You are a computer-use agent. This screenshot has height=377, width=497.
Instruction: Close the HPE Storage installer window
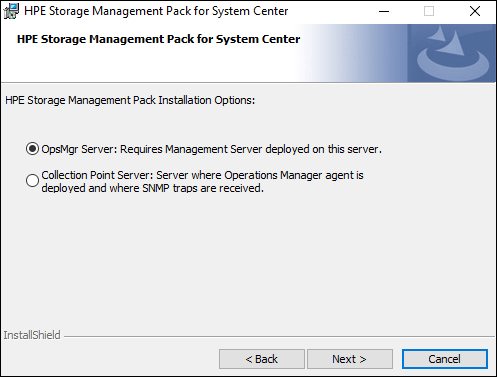[475, 11]
